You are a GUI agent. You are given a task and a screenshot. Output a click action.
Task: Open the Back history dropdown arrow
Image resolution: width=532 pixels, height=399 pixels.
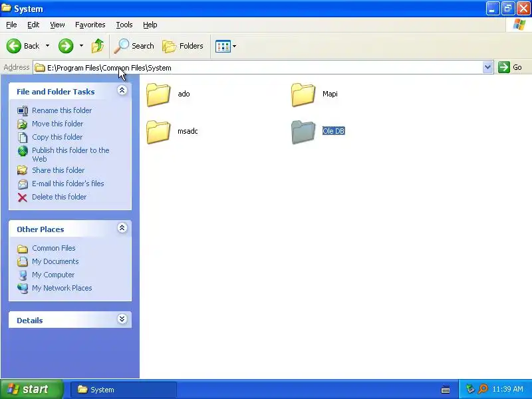point(47,46)
